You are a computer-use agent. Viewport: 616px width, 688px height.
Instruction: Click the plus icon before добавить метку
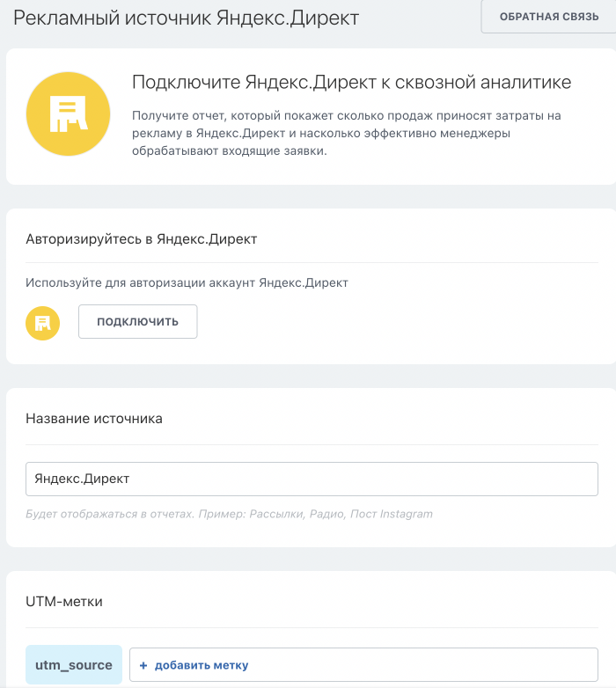pos(143,665)
